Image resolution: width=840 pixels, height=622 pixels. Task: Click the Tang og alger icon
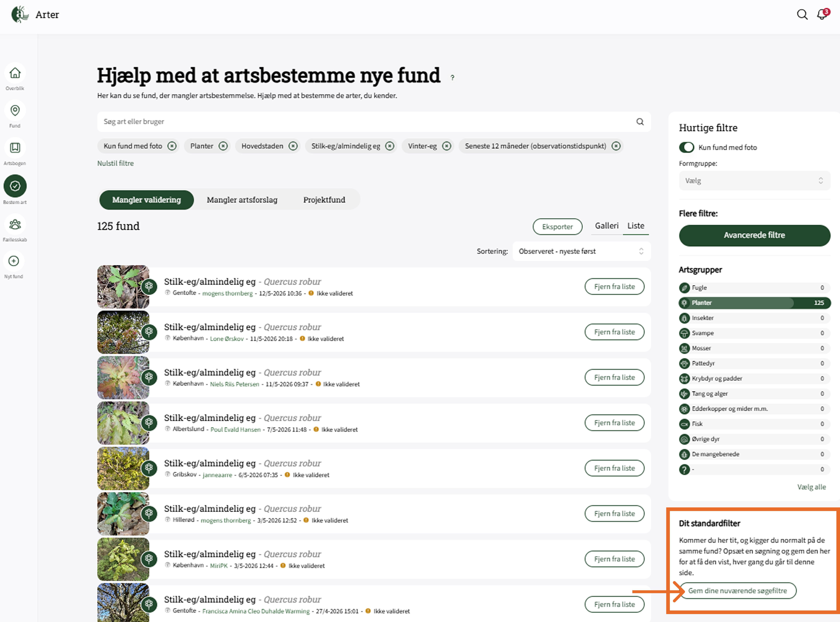[684, 394]
